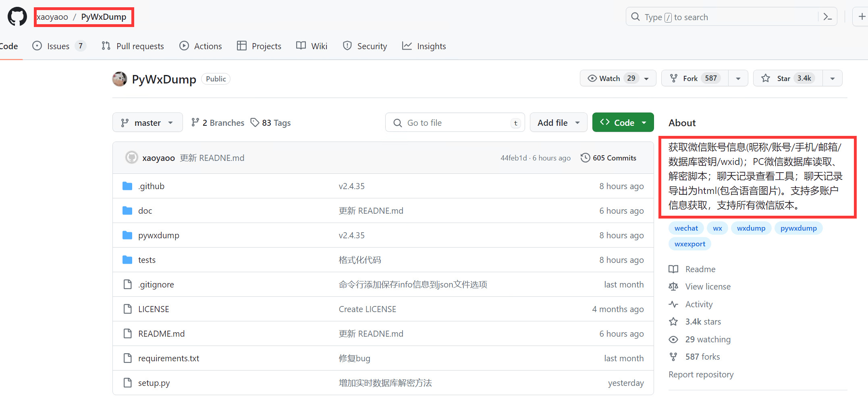Click the README.md file icon
868x402 pixels.
click(x=128, y=333)
